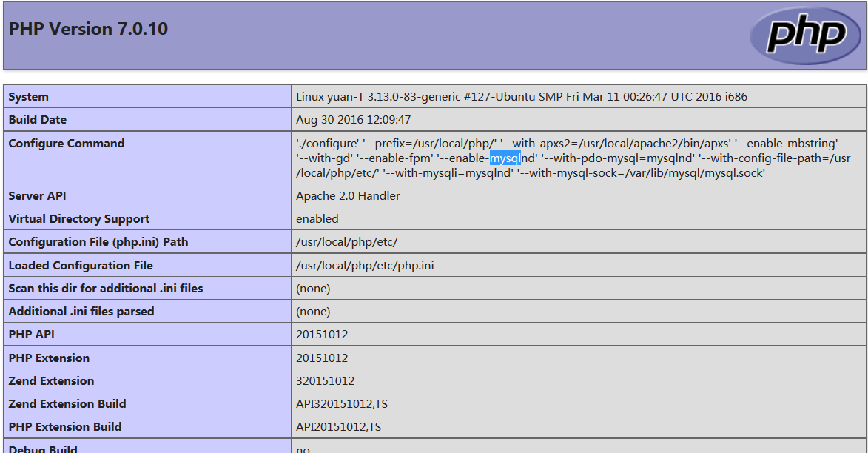The width and height of the screenshot is (868, 453).
Task: Select 'Additional .ini files parsed' label
Action: [81, 311]
